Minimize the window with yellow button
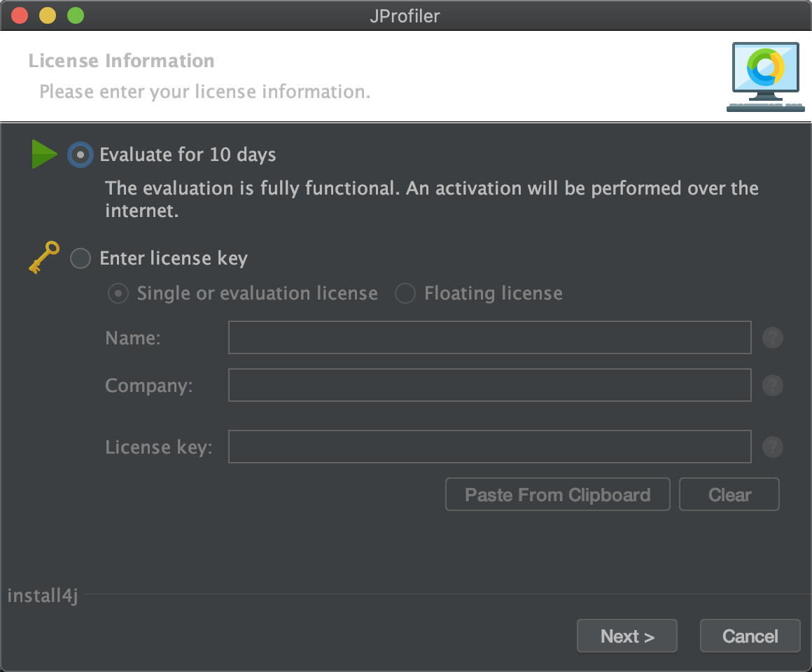 pyautogui.click(x=48, y=15)
